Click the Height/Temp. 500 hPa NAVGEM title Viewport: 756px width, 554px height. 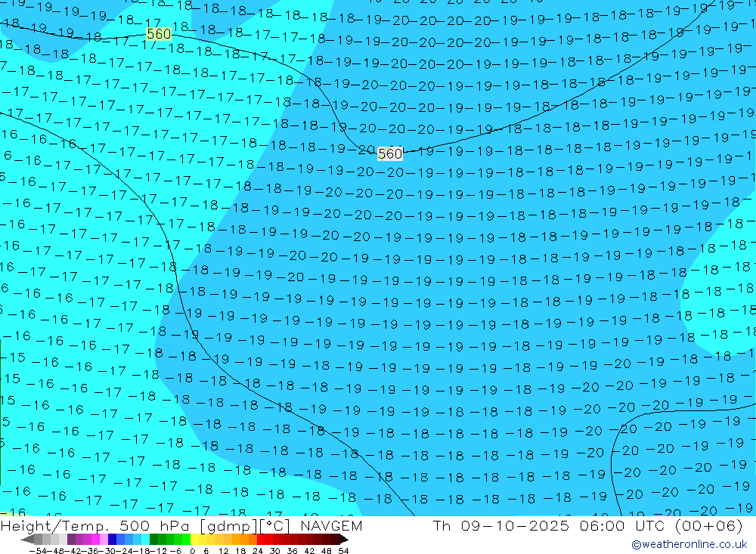coord(181,525)
